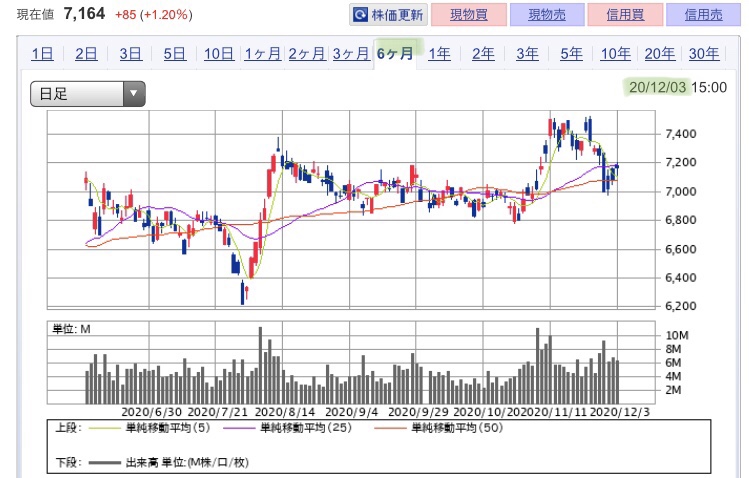Click the +85 (+1.20%) change text

pos(154,15)
